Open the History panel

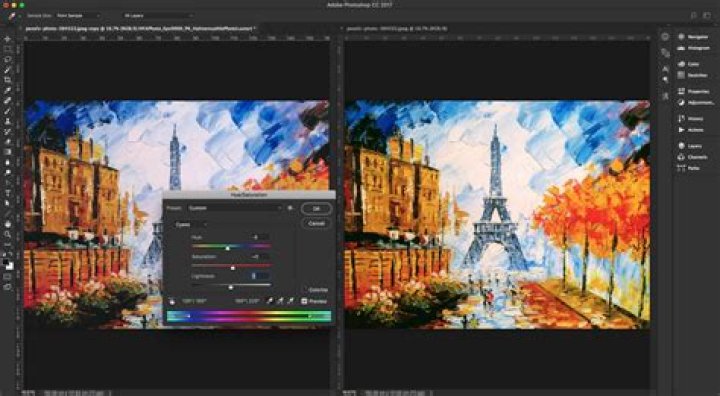click(x=691, y=119)
